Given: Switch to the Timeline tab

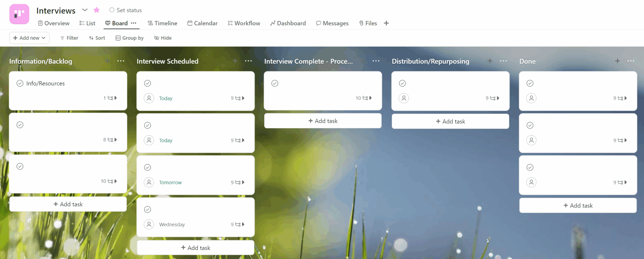Looking at the screenshot, I should click(163, 23).
